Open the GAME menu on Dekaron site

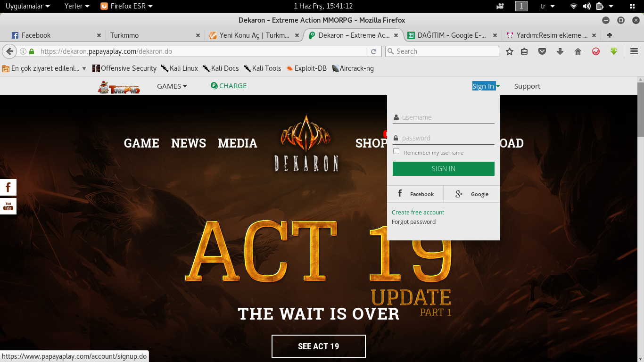[x=141, y=143]
